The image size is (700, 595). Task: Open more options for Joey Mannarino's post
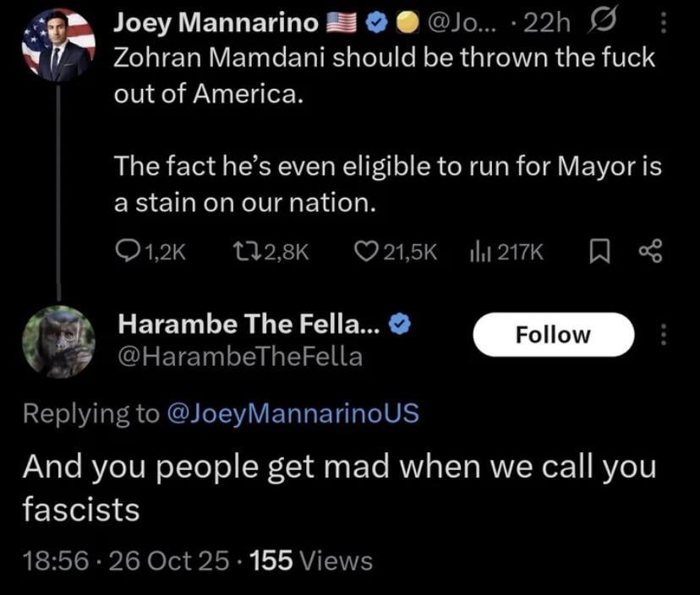click(x=663, y=25)
